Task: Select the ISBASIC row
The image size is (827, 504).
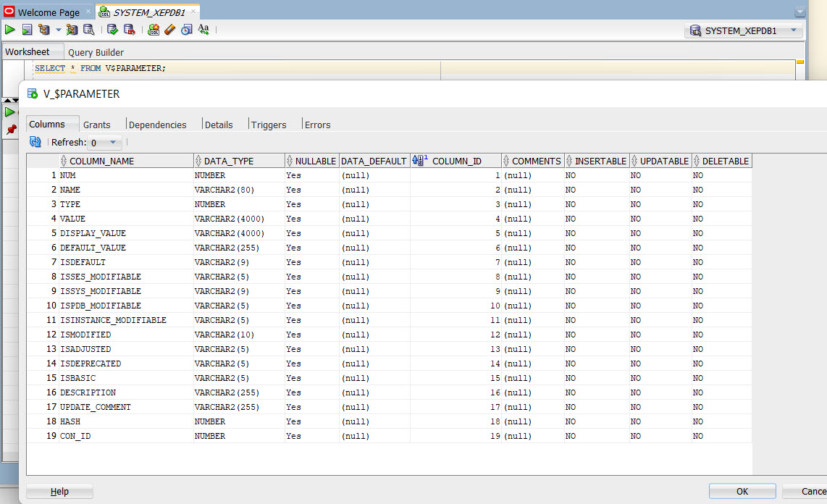Action: pyautogui.click(x=389, y=378)
